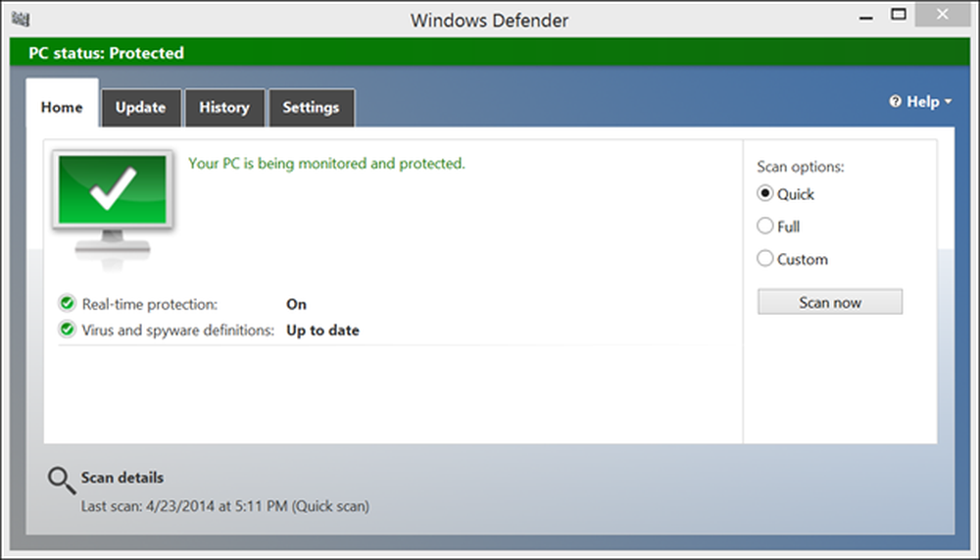This screenshot has height=560, width=980.
Task: Select the Quick scan radio button
Action: coord(765,193)
